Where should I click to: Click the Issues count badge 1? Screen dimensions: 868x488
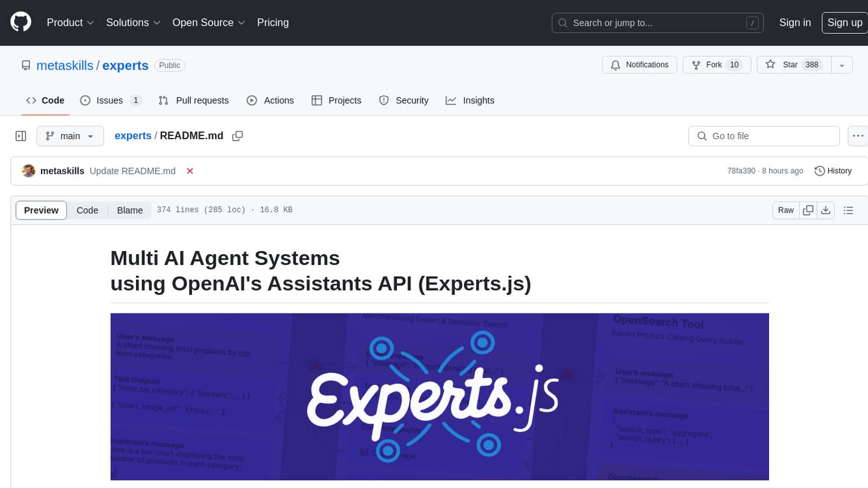pos(135,100)
